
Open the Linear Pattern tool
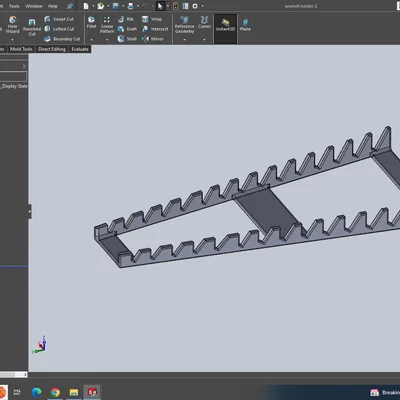(107, 25)
